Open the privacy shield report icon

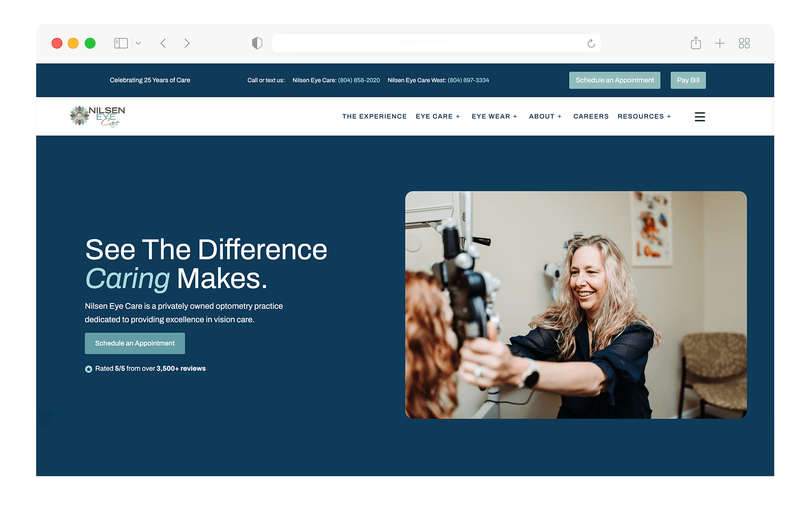[x=257, y=43]
